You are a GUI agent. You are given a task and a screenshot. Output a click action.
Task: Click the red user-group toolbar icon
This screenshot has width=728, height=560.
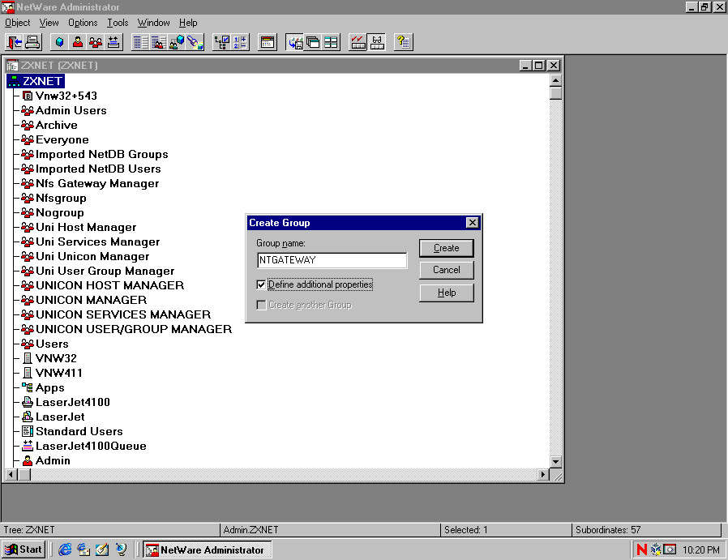96,42
